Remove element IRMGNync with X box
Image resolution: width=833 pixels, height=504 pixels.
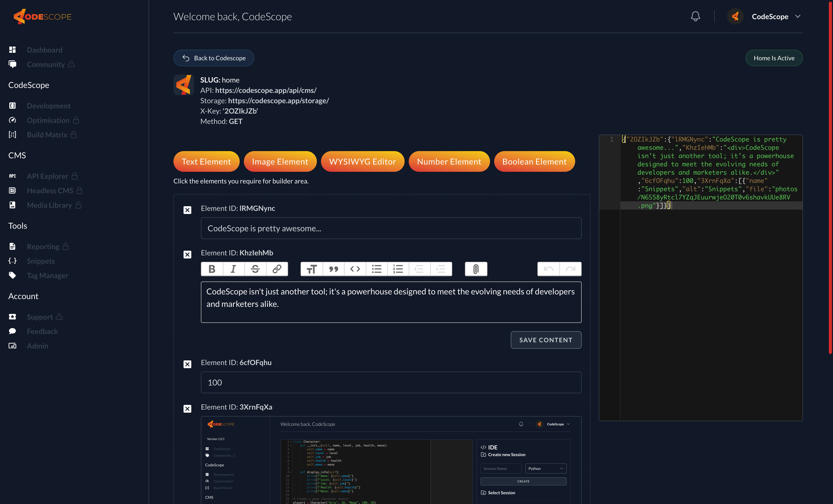coord(187,210)
